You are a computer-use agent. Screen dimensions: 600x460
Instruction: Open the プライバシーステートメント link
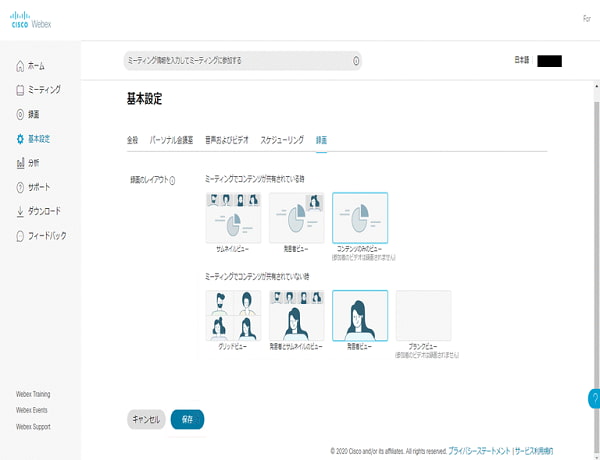click(479, 451)
